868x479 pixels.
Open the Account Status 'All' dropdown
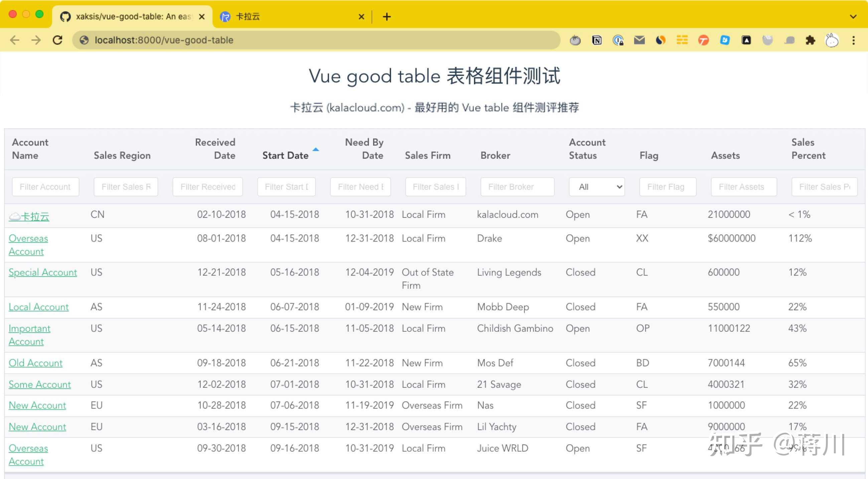(x=596, y=187)
